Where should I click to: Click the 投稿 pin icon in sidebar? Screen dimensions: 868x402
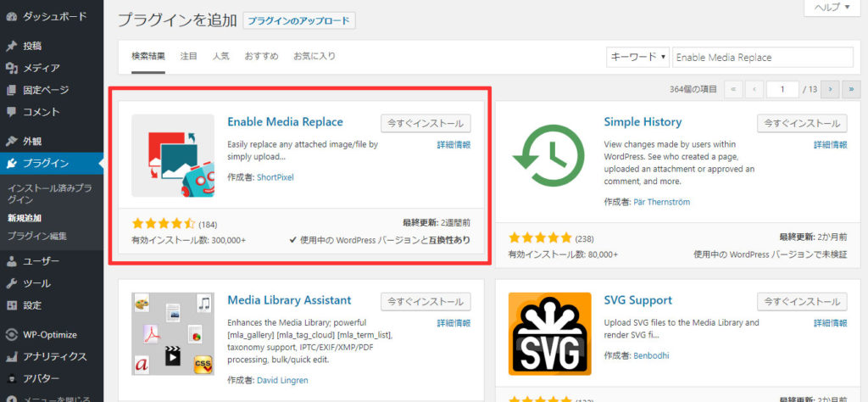pos(11,46)
